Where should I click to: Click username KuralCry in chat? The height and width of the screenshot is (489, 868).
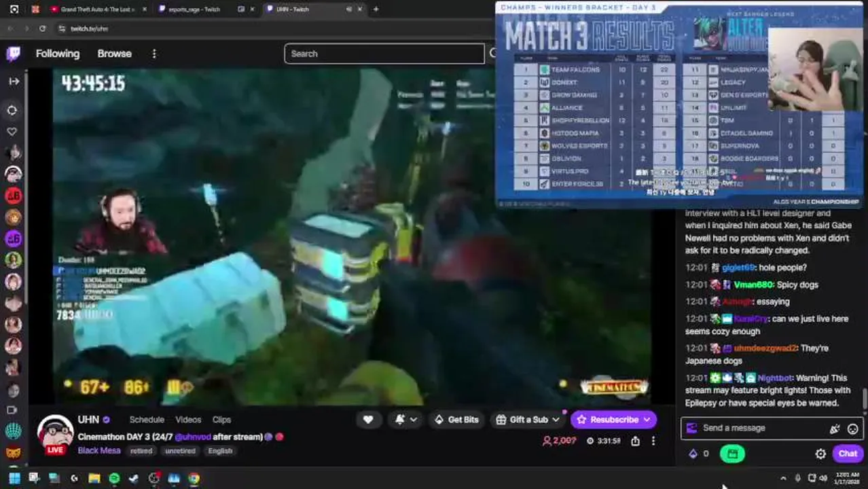coord(751,319)
